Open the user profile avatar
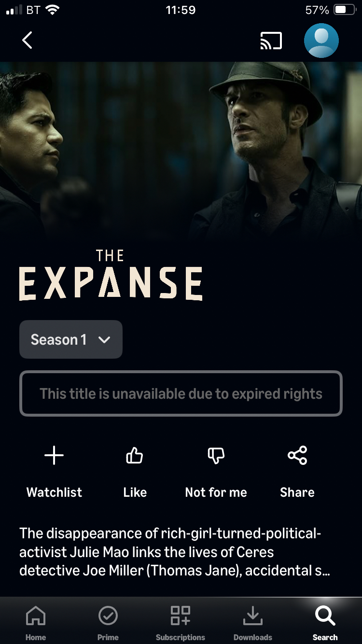Screen dimensions: 362x644 (x=321, y=41)
